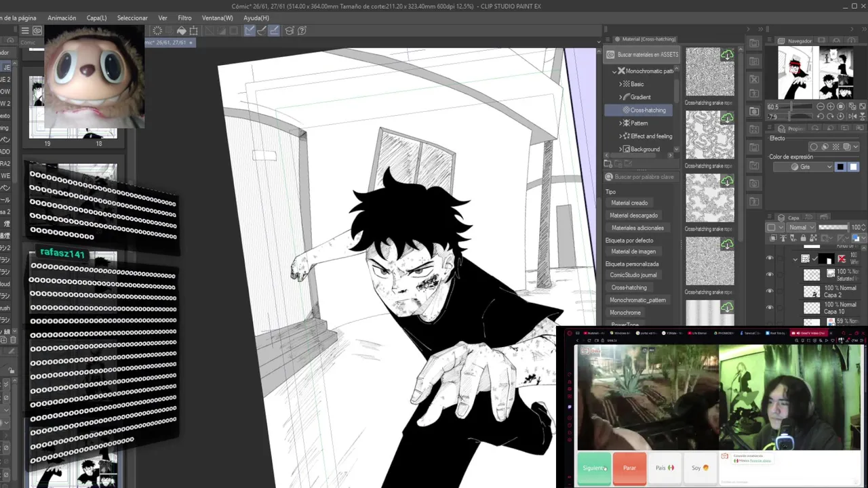868x488 pixels.
Task: Zoom in in the Navegador panel
Action: [x=831, y=106]
